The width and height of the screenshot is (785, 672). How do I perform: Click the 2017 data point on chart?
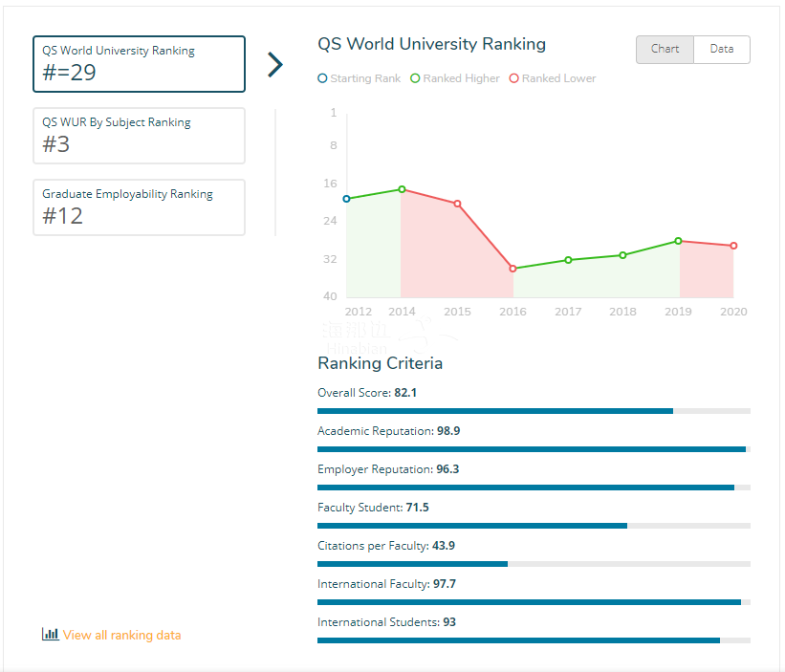click(568, 260)
